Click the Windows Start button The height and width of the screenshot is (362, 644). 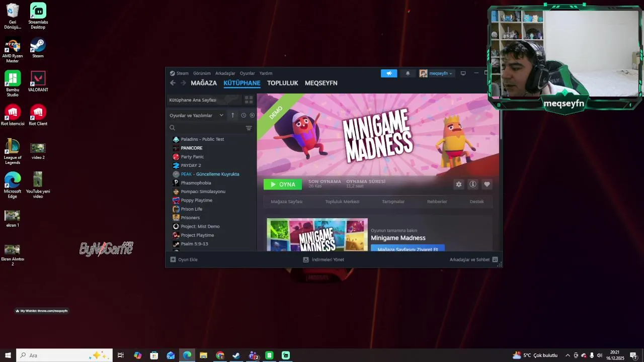8,355
